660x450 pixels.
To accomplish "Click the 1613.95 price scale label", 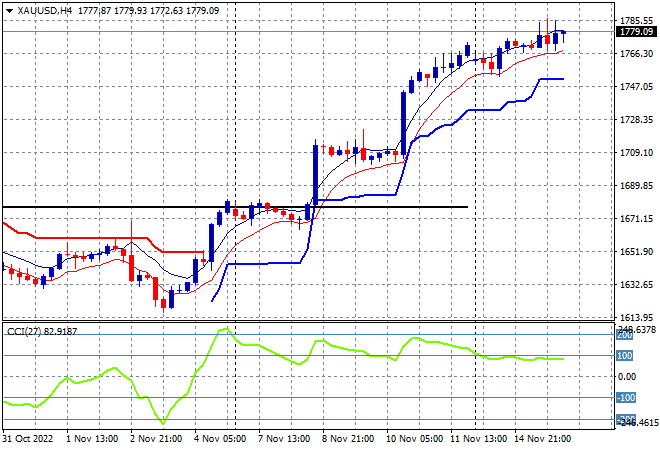I will [636, 318].
